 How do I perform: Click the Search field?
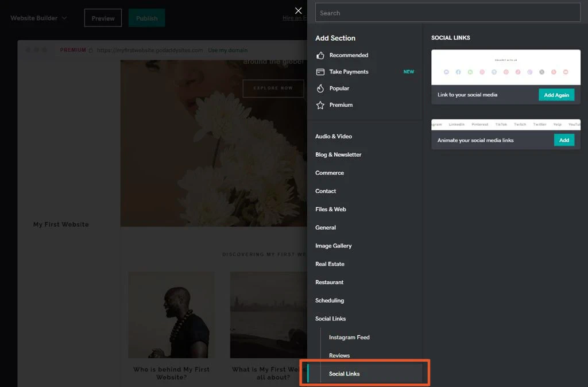click(448, 13)
